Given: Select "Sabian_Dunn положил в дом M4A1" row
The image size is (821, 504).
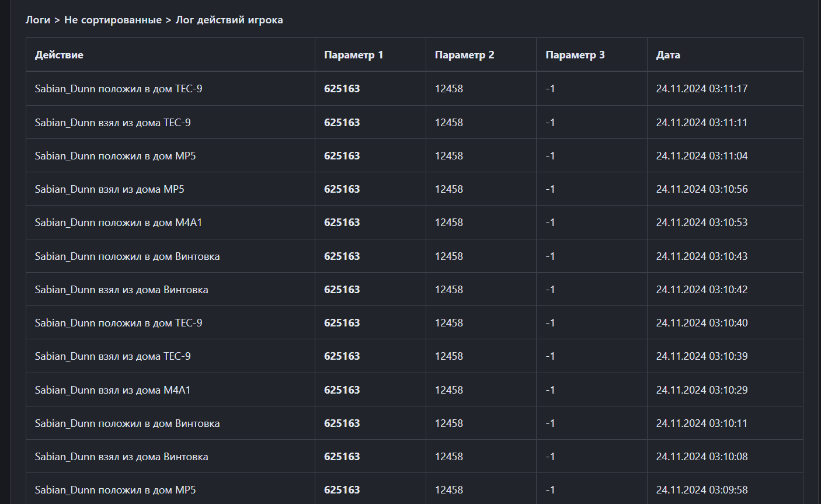Looking at the screenshot, I should (x=119, y=223).
